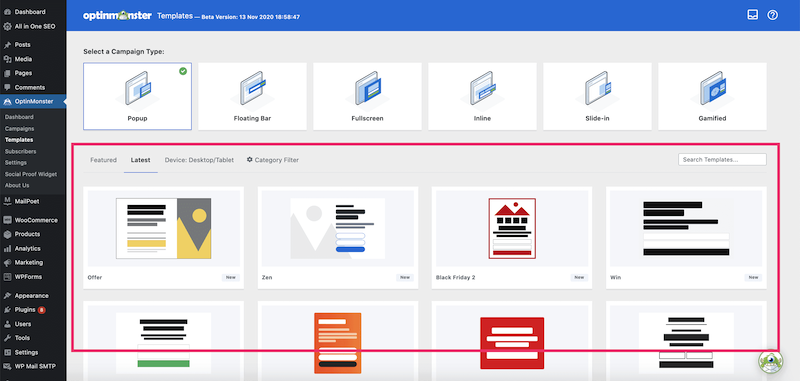The image size is (800, 381).
Task: Click the Black Friday 2 name text
Action: tap(456, 277)
